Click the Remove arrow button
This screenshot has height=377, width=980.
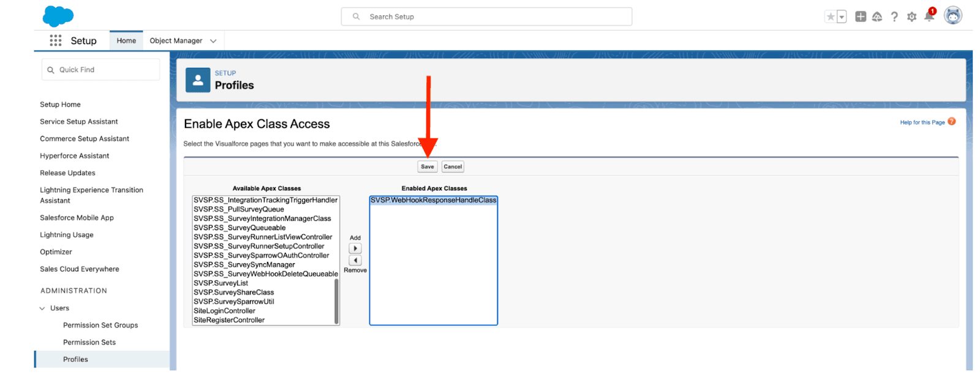pos(355,260)
